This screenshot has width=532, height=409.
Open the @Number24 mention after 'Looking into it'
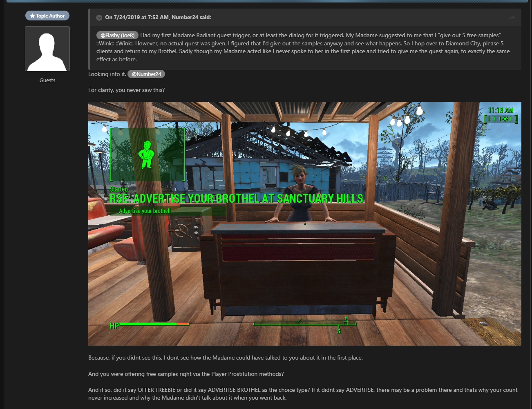click(x=146, y=74)
